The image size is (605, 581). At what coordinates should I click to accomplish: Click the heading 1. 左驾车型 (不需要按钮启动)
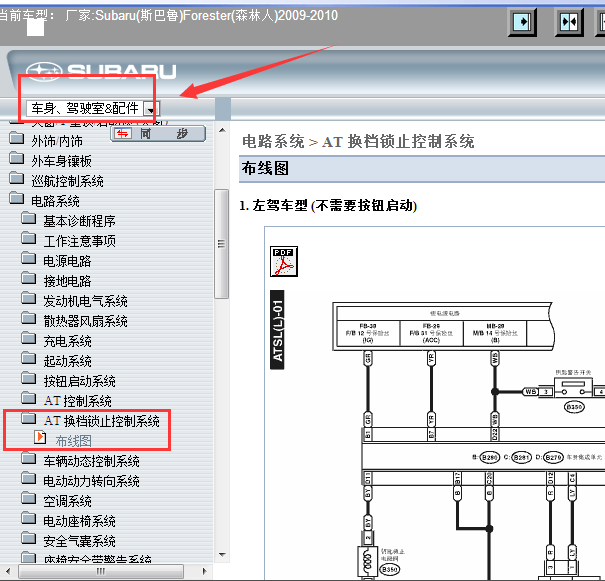[x=328, y=205]
